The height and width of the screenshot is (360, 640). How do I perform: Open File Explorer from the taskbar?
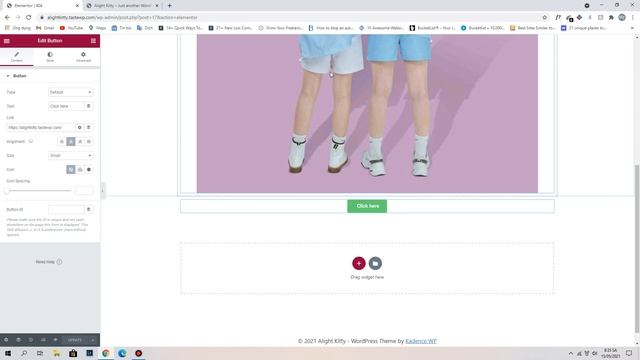[x=56, y=353]
